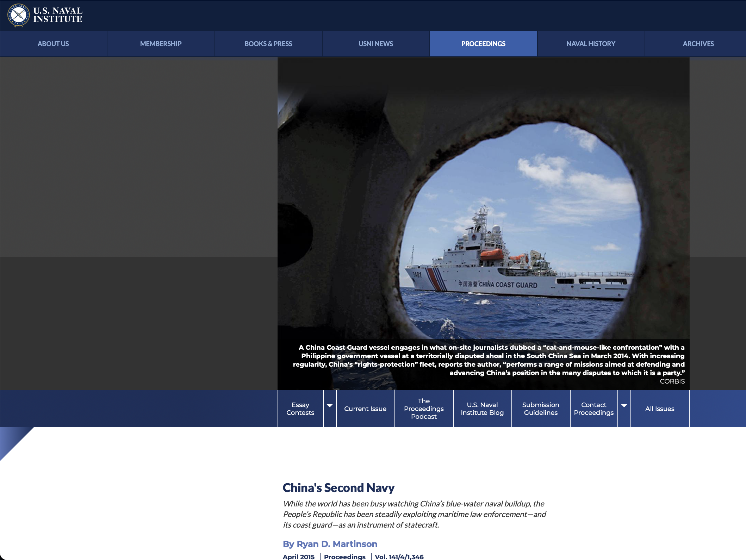Click the italic article summary paragraph

415,514
